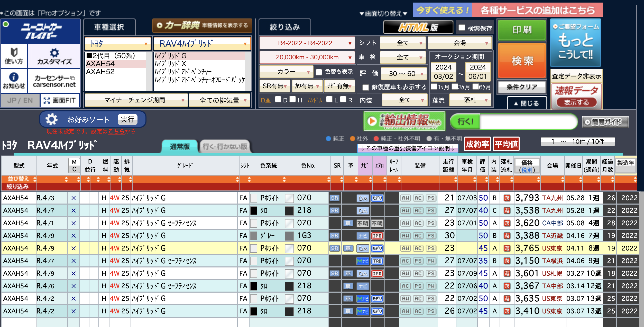Open the 輸出情報 Web export banner
This screenshot has width=644, height=327.
coord(404,121)
